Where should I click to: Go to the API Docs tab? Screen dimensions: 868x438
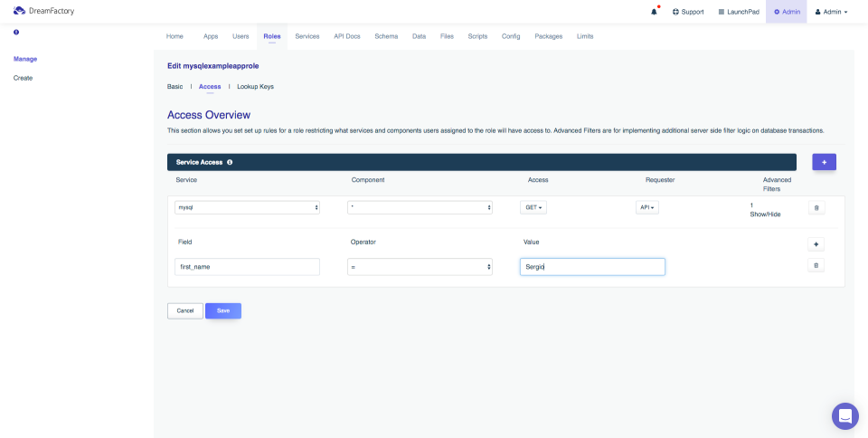pyautogui.click(x=347, y=36)
